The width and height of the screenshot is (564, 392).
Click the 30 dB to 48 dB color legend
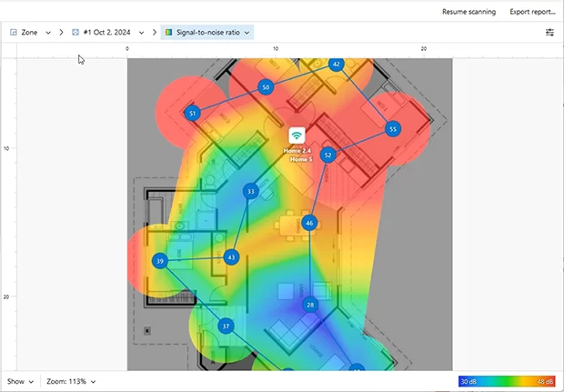(507, 381)
